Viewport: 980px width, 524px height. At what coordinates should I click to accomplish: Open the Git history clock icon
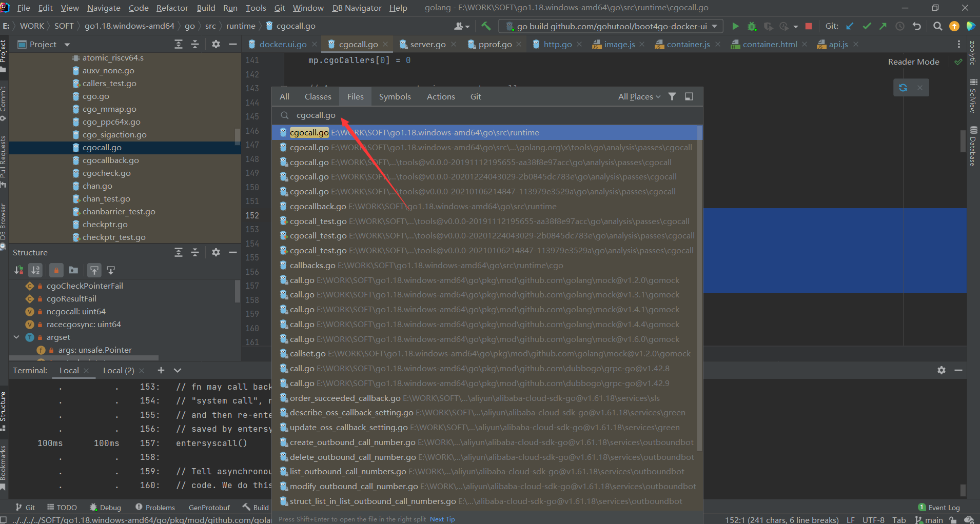click(900, 26)
